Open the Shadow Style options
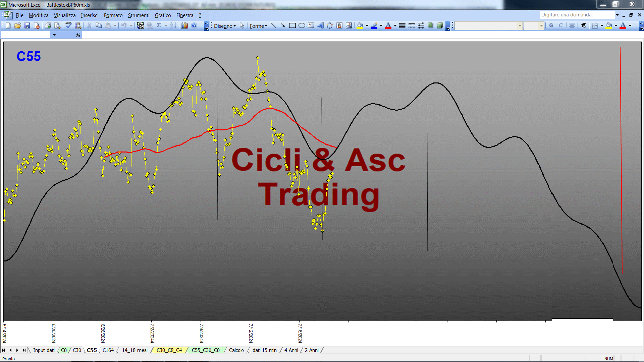The image size is (644, 362). (430, 25)
